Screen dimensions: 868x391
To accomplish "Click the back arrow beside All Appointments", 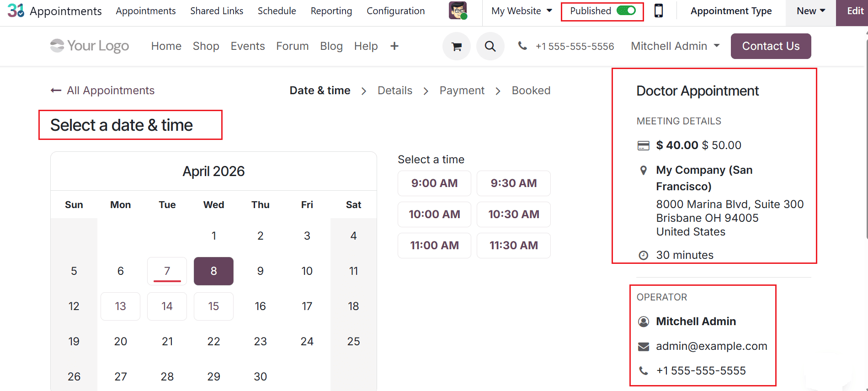I will pos(55,90).
